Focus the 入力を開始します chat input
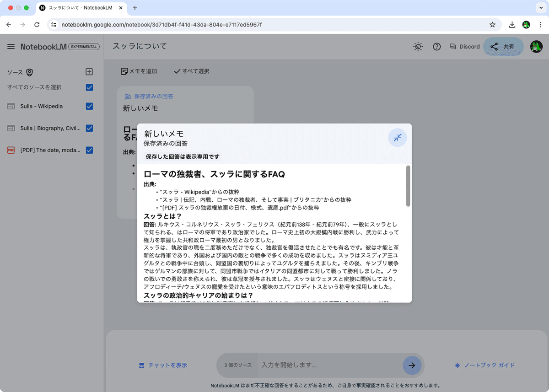Image resolution: width=549 pixels, height=392 pixels. click(x=329, y=365)
